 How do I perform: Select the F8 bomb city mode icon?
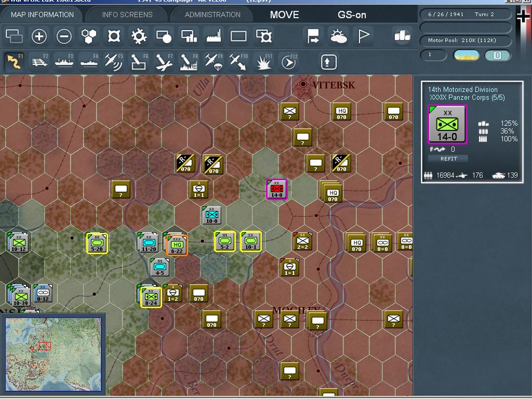point(189,62)
